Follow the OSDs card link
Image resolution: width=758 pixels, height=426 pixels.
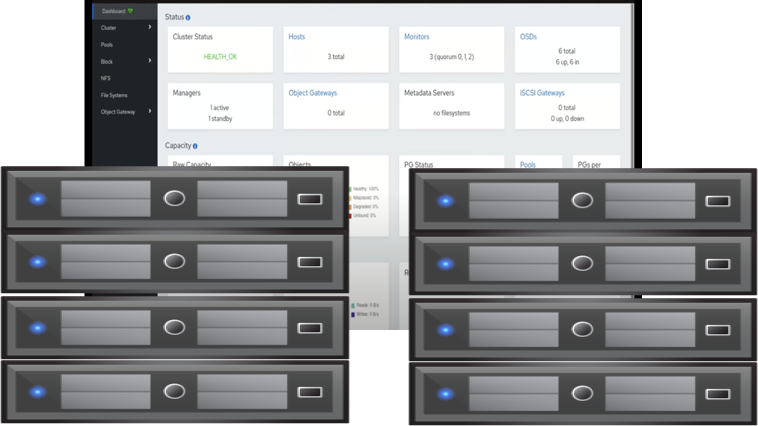click(x=528, y=37)
